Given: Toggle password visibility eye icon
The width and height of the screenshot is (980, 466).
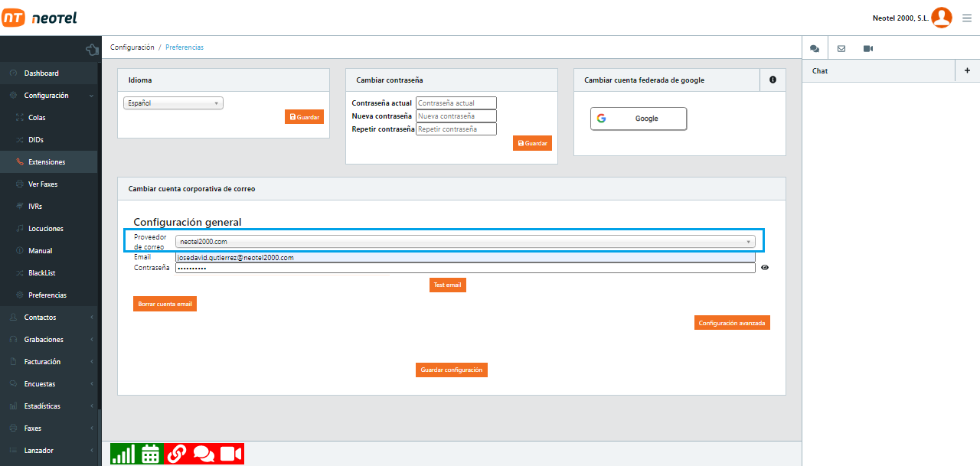Looking at the screenshot, I should tap(765, 268).
